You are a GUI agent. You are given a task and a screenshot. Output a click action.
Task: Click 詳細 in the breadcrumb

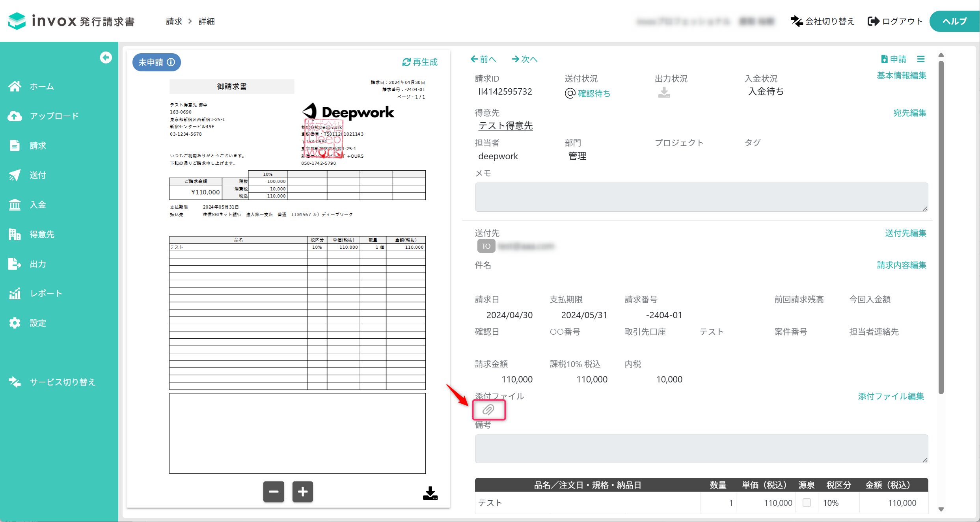[x=207, y=21]
